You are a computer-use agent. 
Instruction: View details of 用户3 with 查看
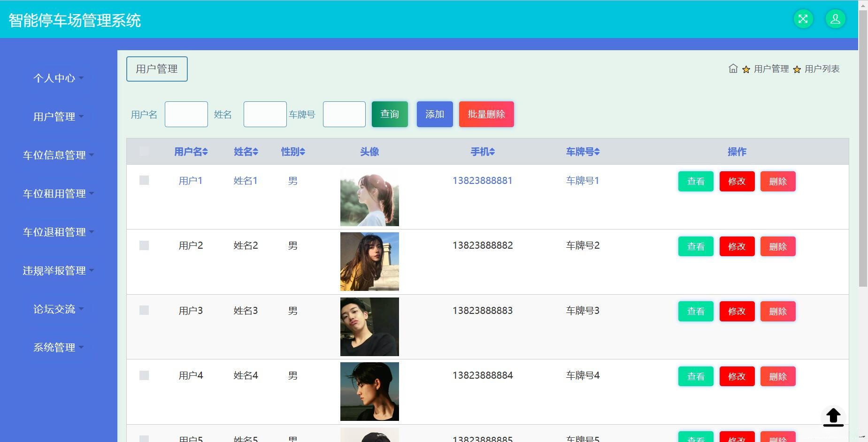tap(696, 311)
